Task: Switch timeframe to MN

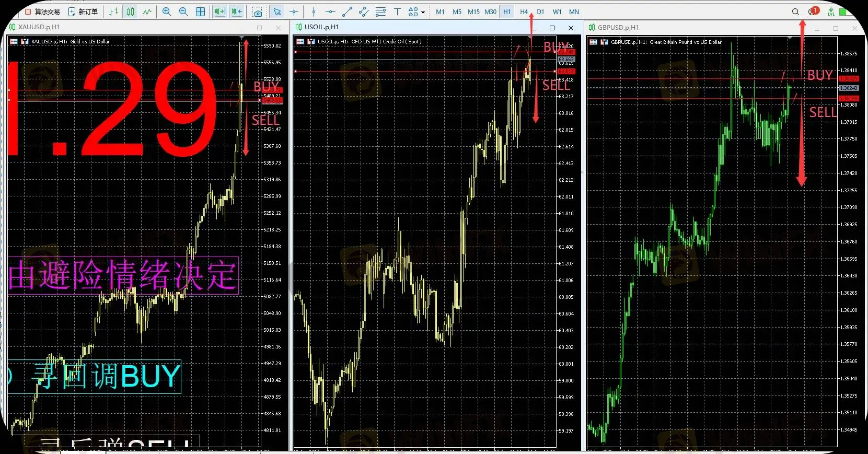Action: pyautogui.click(x=574, y=11)
